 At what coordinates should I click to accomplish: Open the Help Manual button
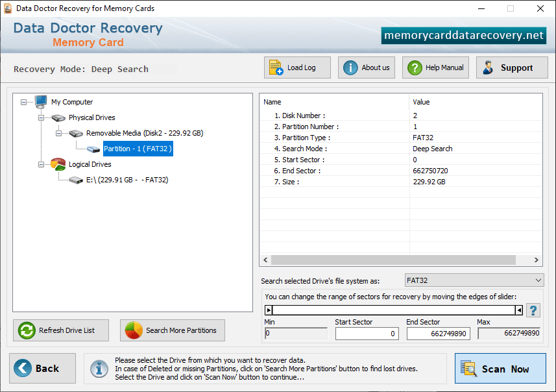coord(435,67)
